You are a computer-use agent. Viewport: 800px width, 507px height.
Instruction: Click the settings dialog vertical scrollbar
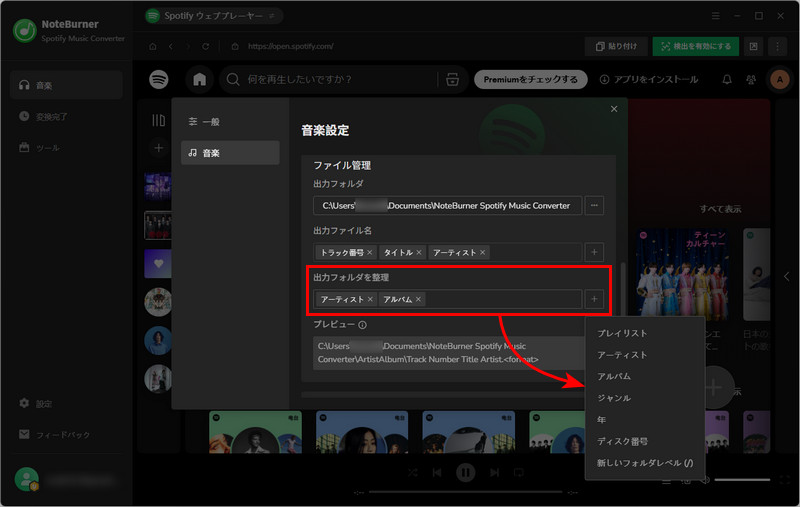pos(622,289)
